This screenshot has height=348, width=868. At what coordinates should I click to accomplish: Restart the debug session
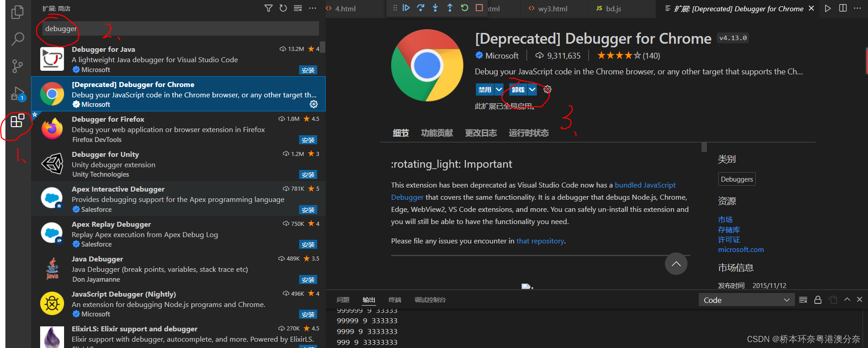tap(464, 8)
